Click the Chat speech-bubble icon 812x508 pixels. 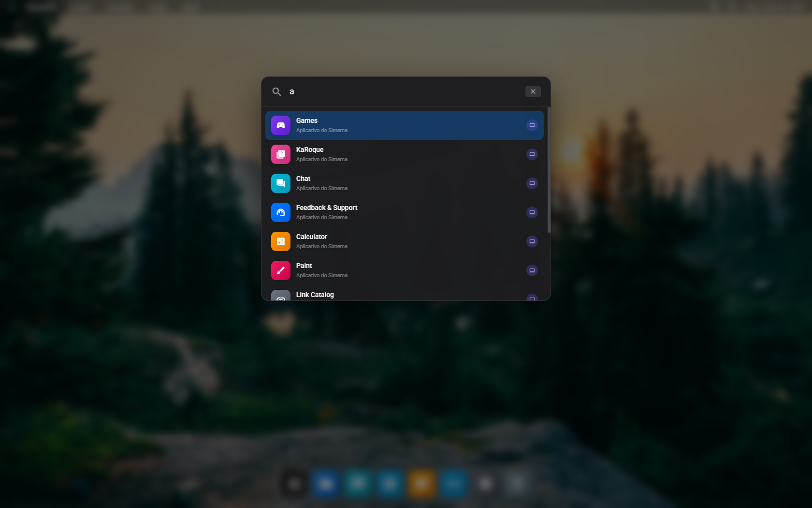(280, 183)
